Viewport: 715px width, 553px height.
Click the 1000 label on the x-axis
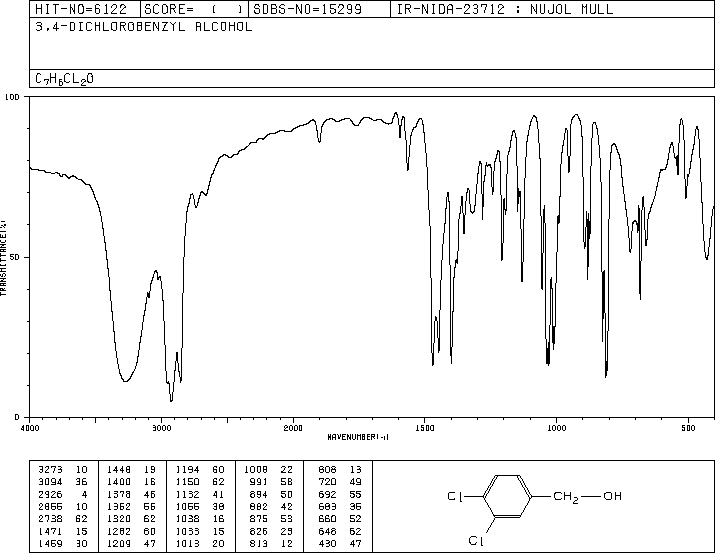pos(556,428)
